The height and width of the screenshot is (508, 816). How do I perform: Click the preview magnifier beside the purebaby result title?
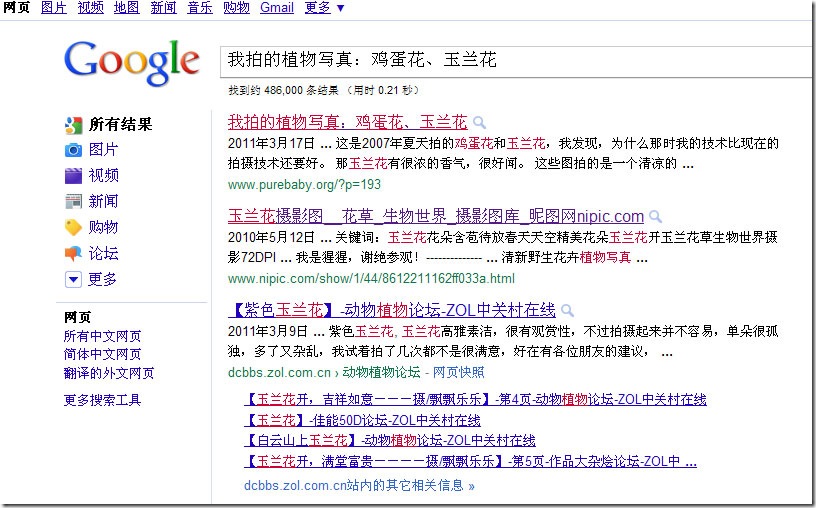pos(479,123)
